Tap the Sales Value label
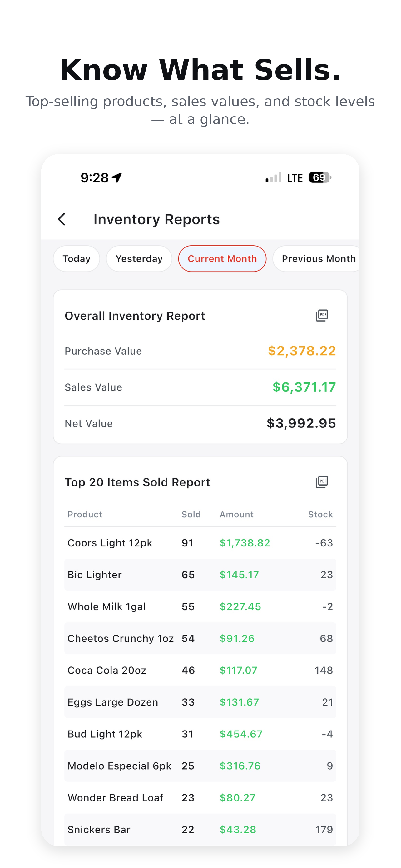This screenshot has height=868, width=401. (x=93, y=387)
